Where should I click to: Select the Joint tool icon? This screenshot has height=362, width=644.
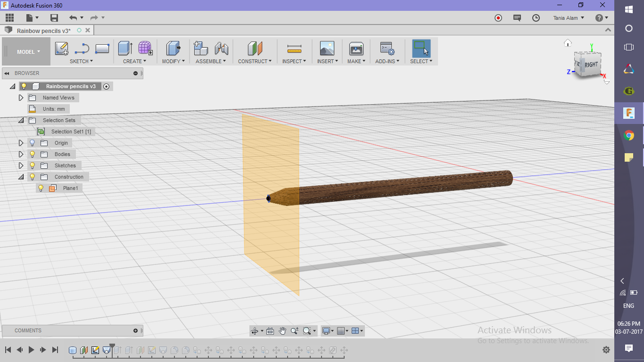(221, 49)
